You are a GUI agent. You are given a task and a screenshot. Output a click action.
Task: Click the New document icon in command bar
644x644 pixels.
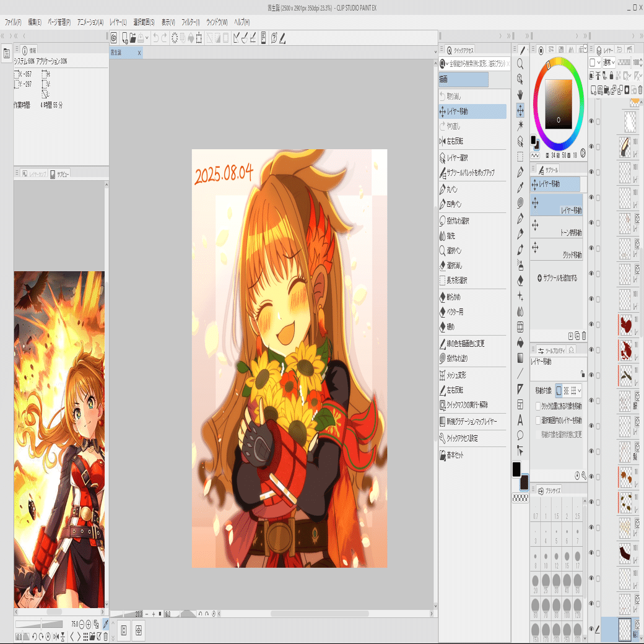124,38
